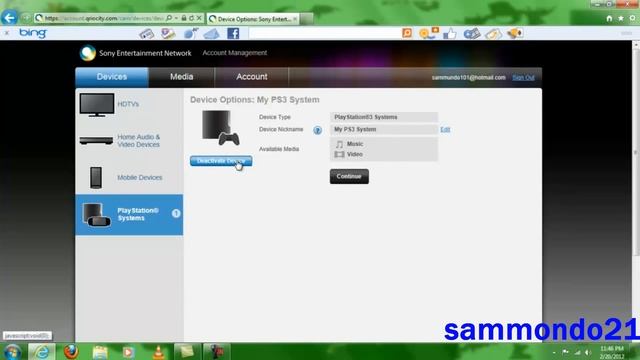Click the Sign Out link
Screen dimensions: 640x360
[x=523, y=78]
